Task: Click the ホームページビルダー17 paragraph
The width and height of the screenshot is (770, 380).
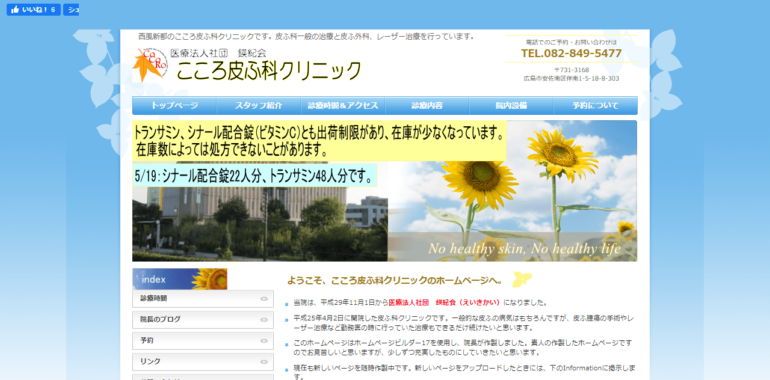Action: [x=463, y=348]
